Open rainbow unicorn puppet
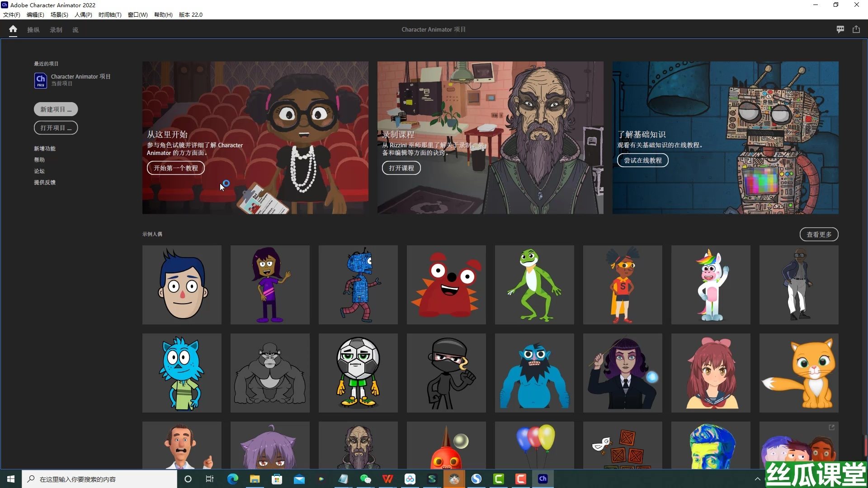Screen dimensions: 868x488 tap(711, 285)
